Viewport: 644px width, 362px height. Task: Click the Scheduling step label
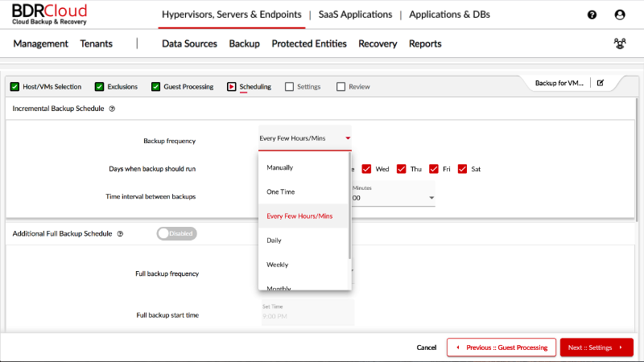[x=255, y=87]
